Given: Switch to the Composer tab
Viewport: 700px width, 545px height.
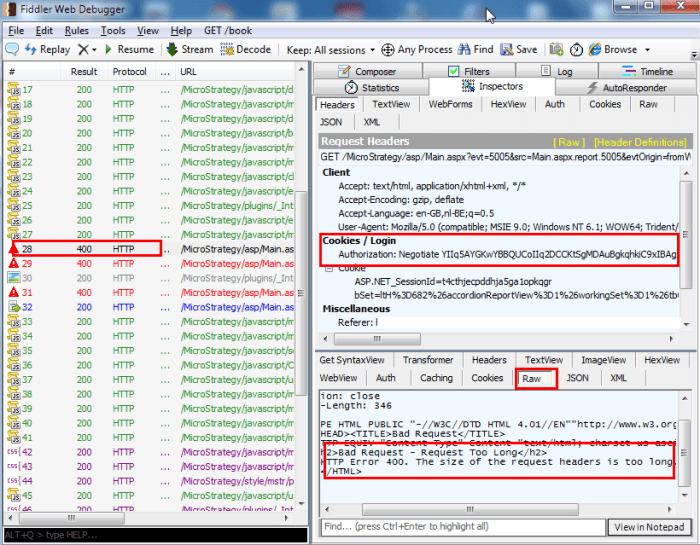Looking at the screenshot, I should click(367, 71).
